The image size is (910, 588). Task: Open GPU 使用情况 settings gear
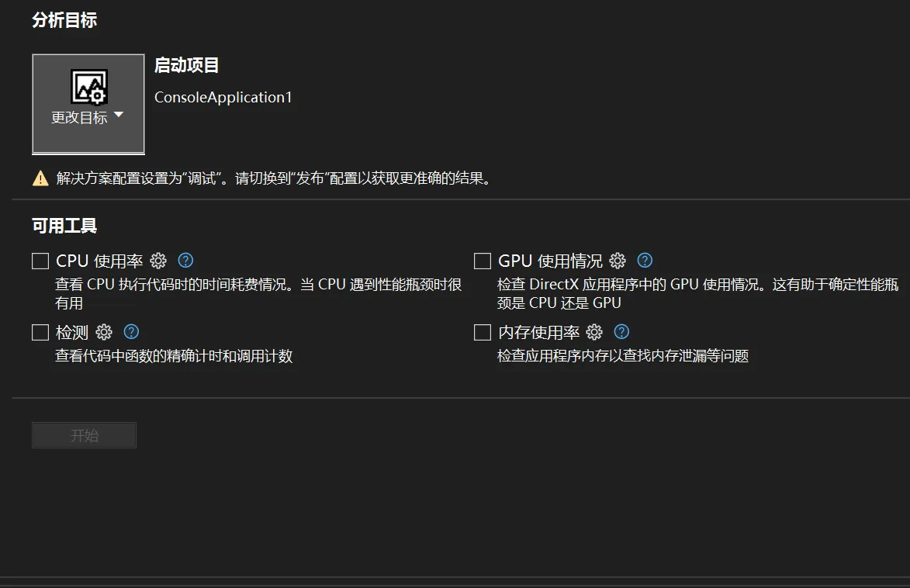coord(618,261)
